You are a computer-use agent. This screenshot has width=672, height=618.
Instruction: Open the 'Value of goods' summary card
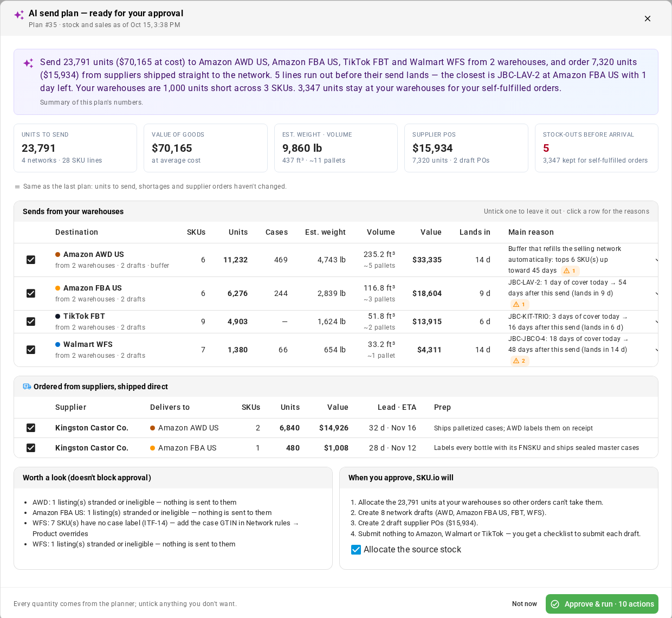click(x=205, y=148)
